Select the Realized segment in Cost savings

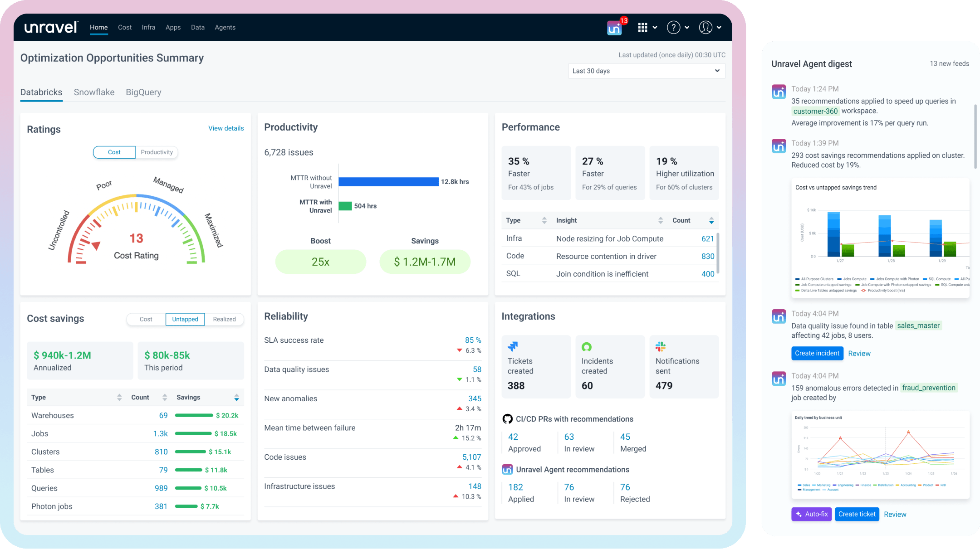click(224, 319)
